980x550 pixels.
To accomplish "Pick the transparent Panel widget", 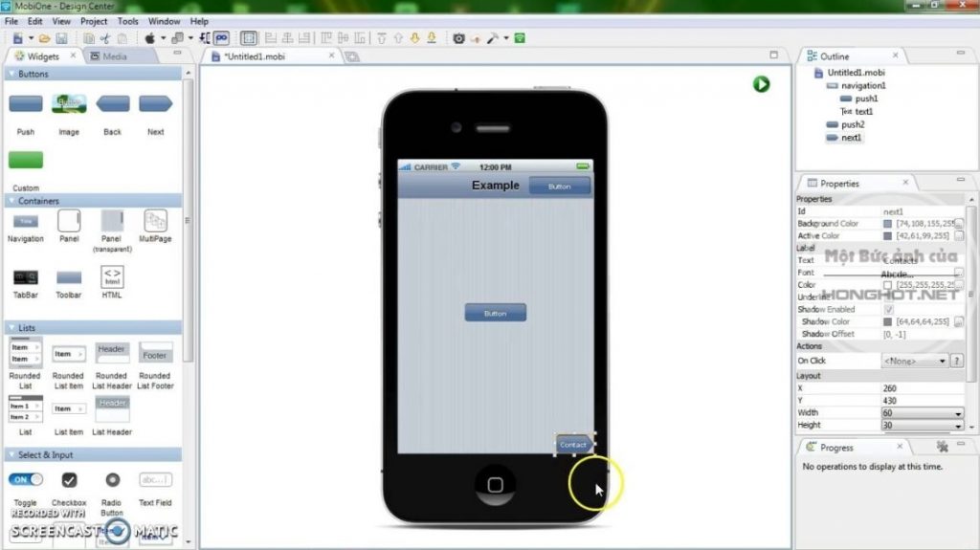I will (x=112, y=221).
